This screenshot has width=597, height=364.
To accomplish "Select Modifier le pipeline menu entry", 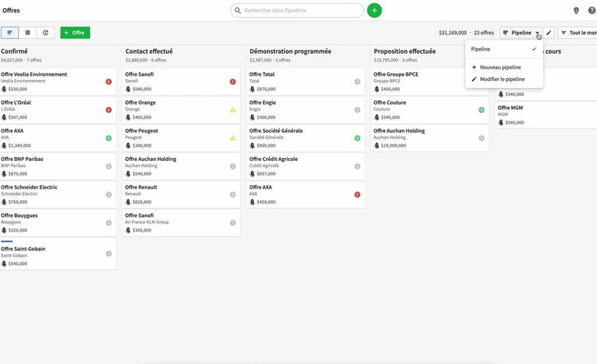I will 502,79.
